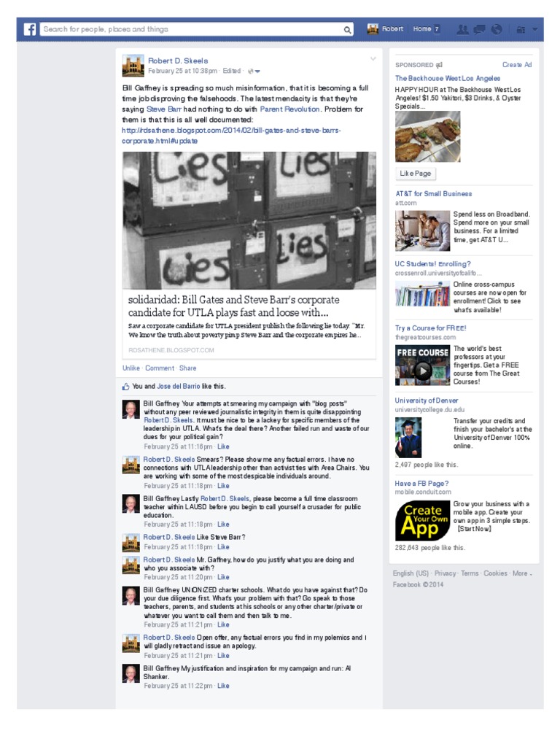Open Have a FB Page? ad link
Image resolution: width=560 pixels, height=747 pixels.
pyautogui.click(x=421, y=484)
